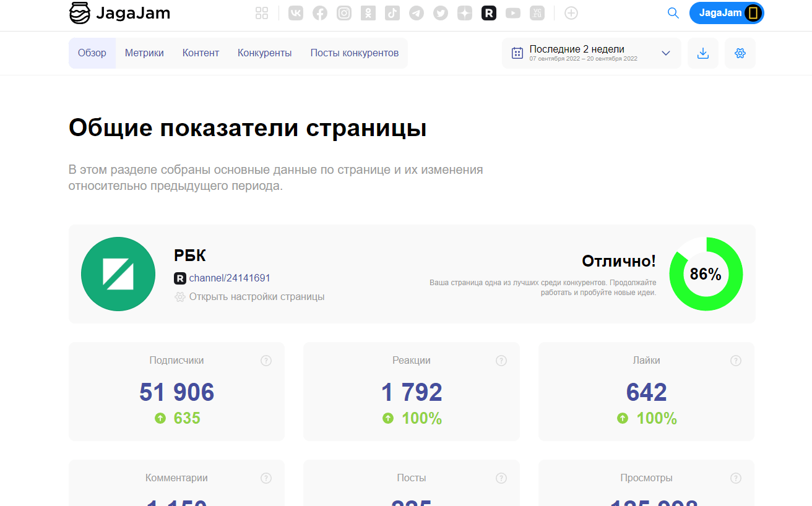Switch to the Контент tab
Image resolution: width=812 pixels, height=506 pixels.
click(x=201, y=53)
